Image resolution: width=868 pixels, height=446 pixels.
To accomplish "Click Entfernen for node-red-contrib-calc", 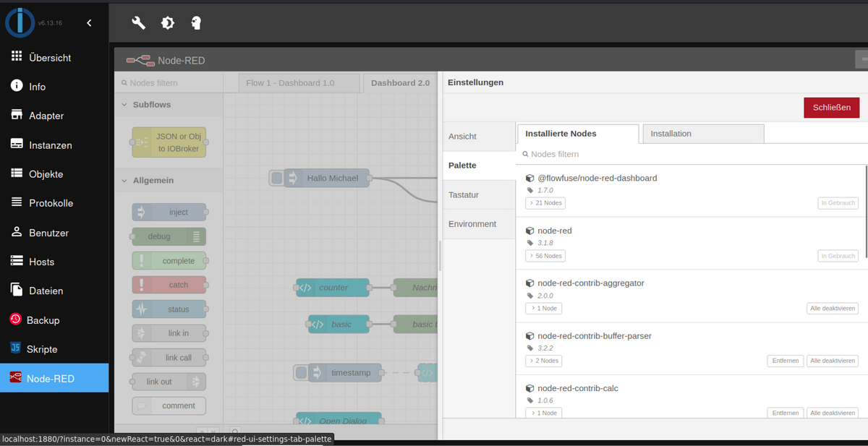I will 786,413.
